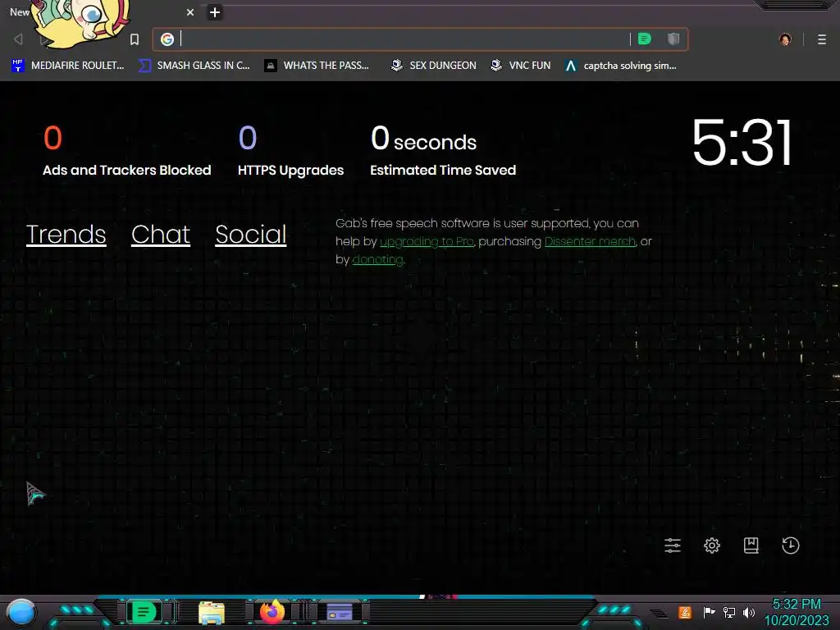This screenshot has height=630, width=840.
Task: Open the purple window taskbar icon
Action: click(x=340, y=612)
